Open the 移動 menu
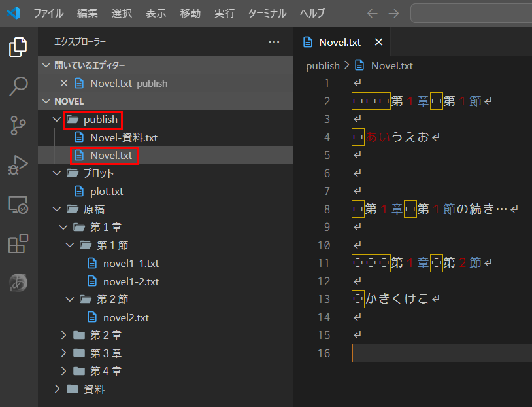This screenshot has width=532, height=407. click(190, 13)
